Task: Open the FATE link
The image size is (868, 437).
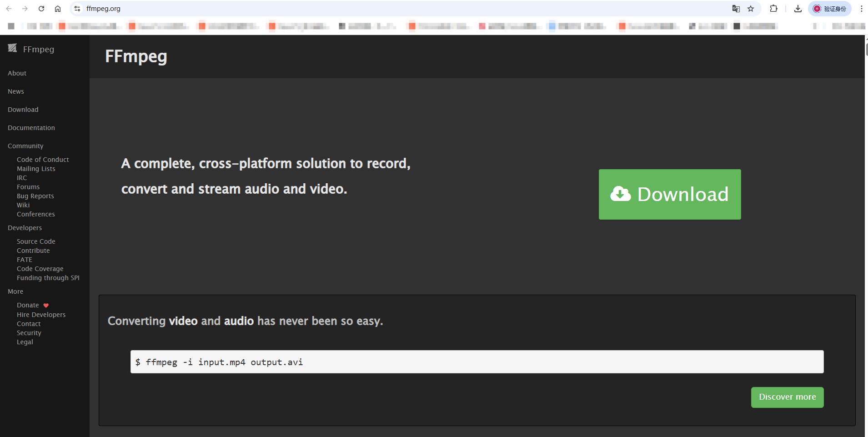Action: [x=25, y=260]
